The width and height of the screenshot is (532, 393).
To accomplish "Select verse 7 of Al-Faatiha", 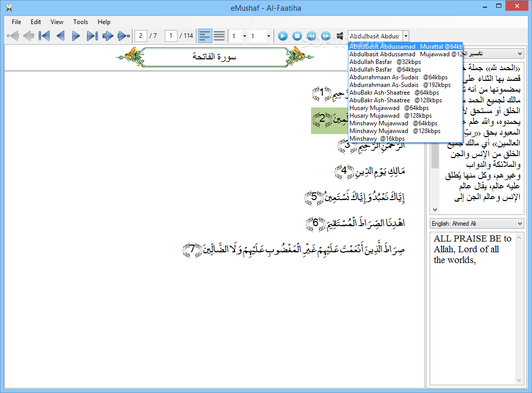I will (294, 250).
